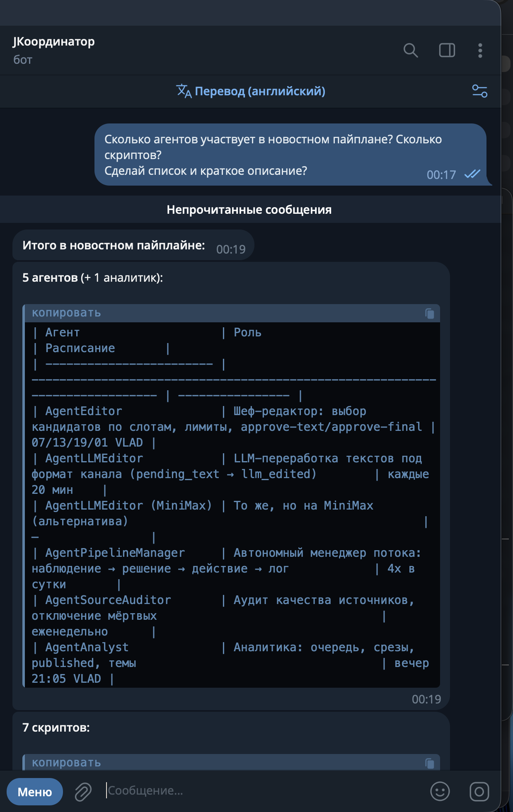
Task: Click AgentPipelineManager text in table
Action: [x=115, y=553]
